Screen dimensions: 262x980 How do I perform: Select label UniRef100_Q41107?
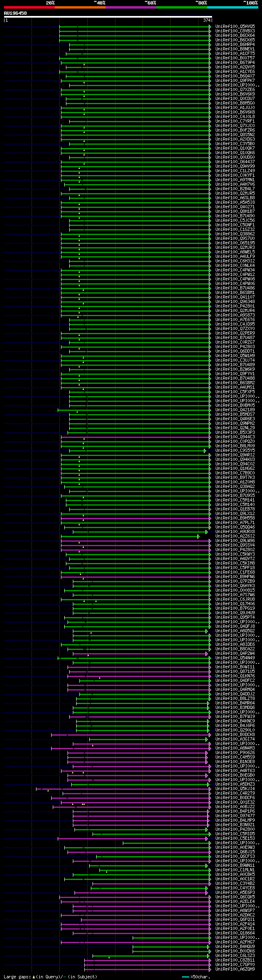pos(235,297)
